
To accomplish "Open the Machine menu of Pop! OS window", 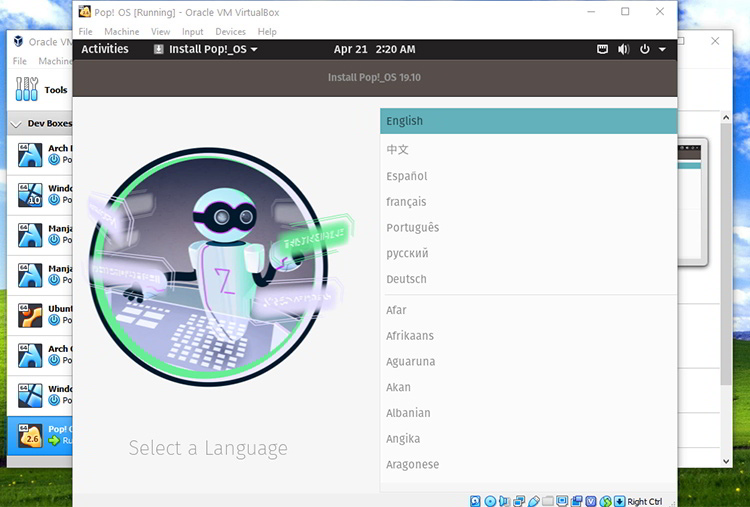I will click(121, 32).
